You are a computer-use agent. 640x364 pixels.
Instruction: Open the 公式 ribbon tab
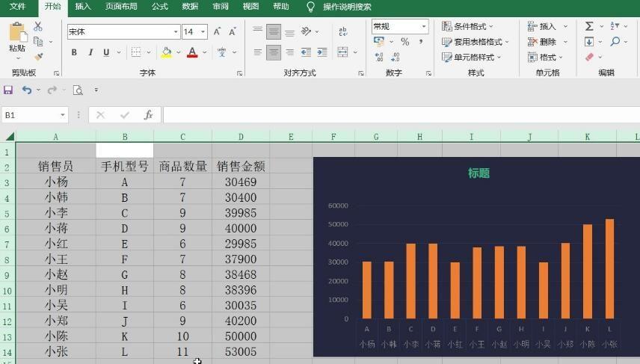click(159, 7)
